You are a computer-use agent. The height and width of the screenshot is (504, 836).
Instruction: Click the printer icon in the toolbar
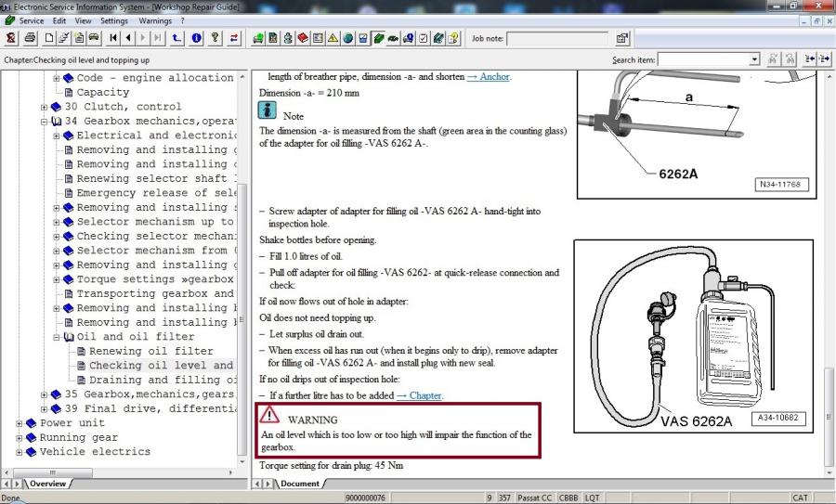click(30, 38)
